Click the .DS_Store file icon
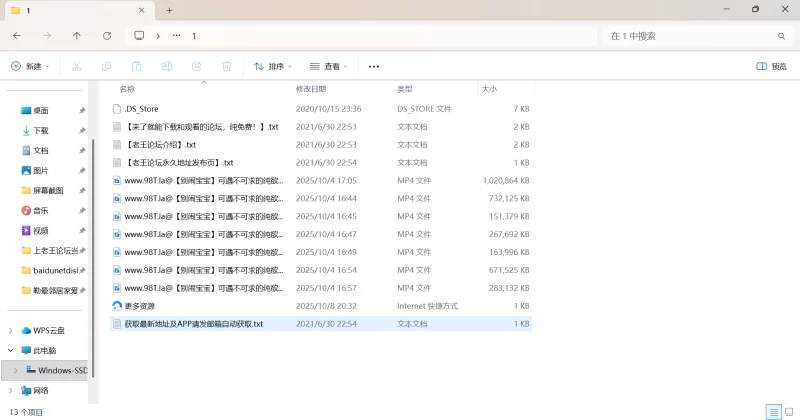Screen dimensions: 800x420 [x=117, y=108]
